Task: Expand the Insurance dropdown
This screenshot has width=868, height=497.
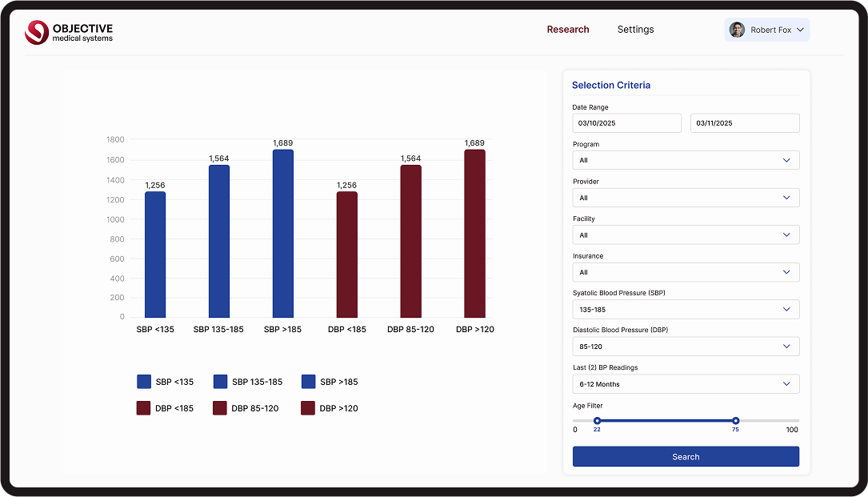Action: (x=686, y=272)
